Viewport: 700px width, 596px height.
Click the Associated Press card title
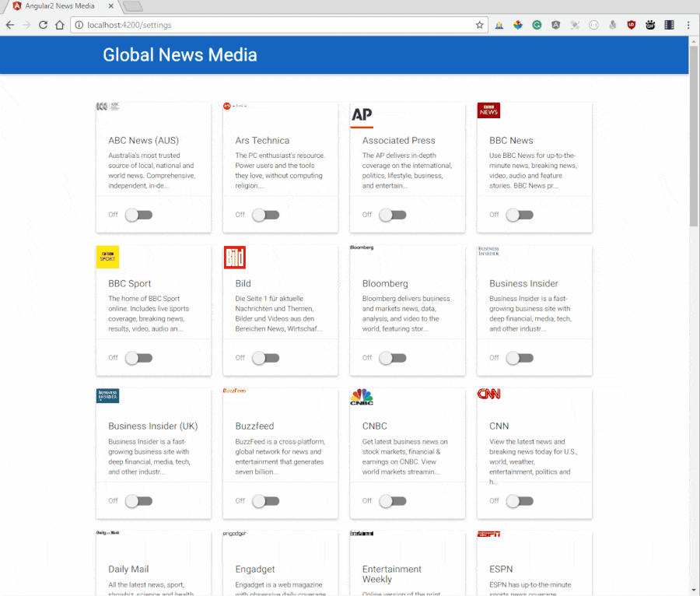coord(399,141)
